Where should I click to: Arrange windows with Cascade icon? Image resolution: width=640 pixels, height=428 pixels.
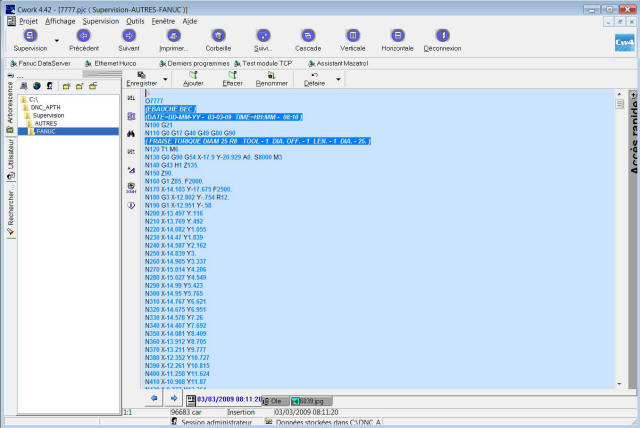point(308,35)
